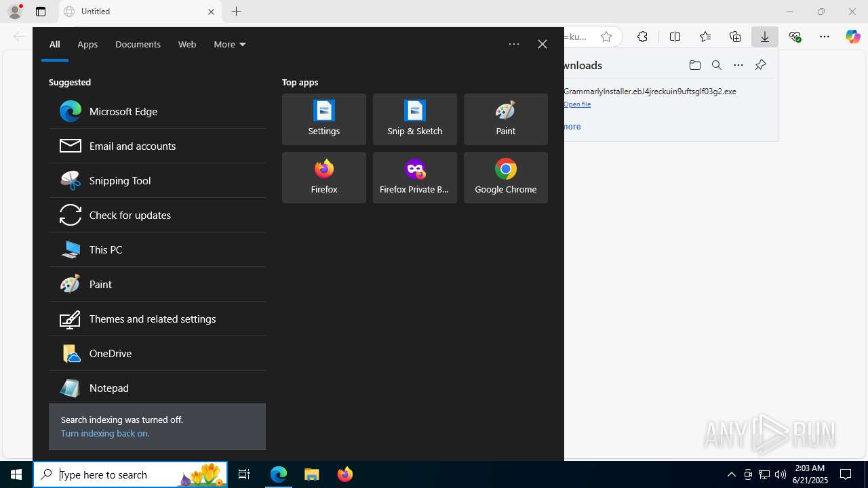This screenshot has height=488, width=868.
Task: Close the Untitled Edge tab
Action: click(x=211, y=12)
